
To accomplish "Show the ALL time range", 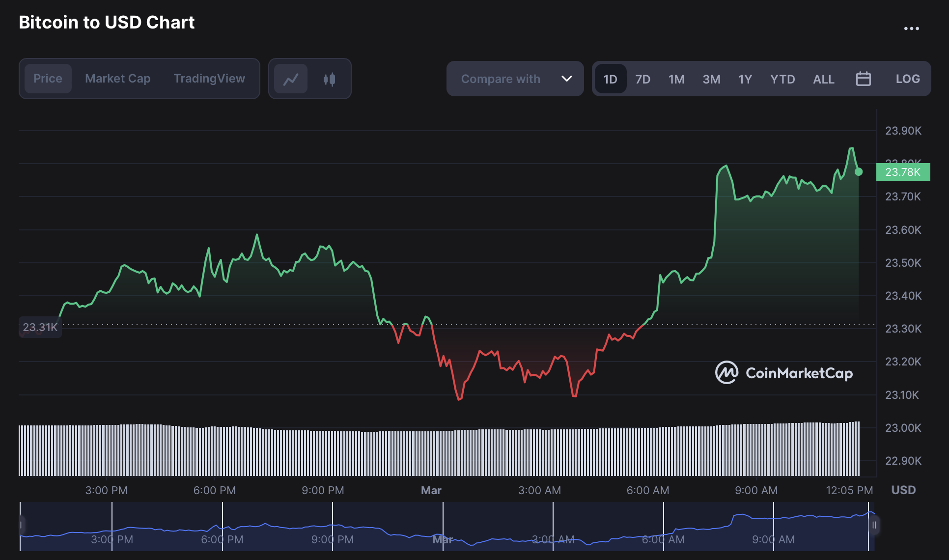I will click(x=823, y=79).
